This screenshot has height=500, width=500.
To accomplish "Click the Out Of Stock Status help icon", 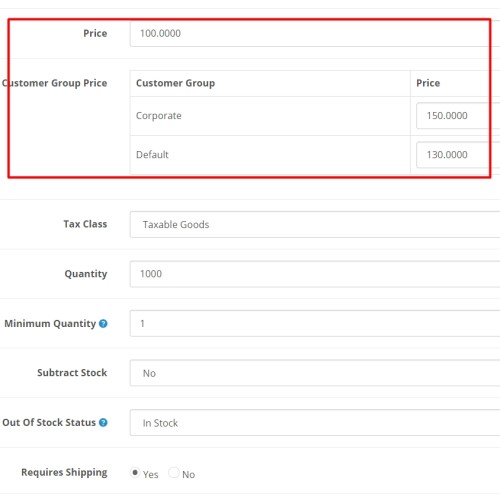I will [103, 422].
